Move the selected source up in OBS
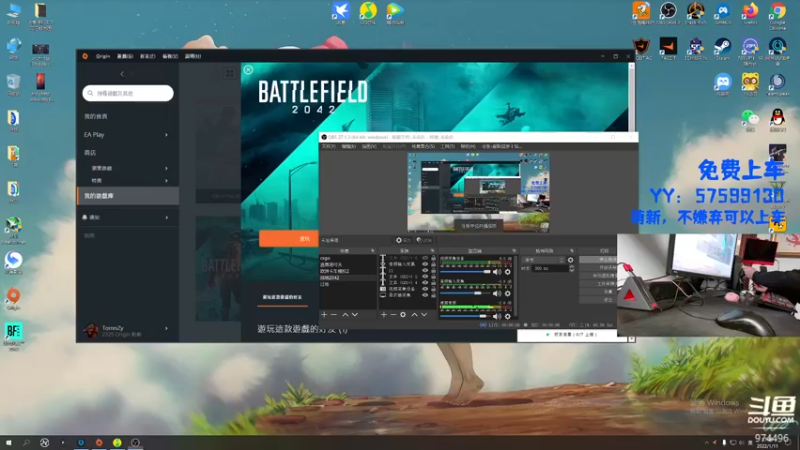This screenshot has width=800, height=450. tap(414, 314)
